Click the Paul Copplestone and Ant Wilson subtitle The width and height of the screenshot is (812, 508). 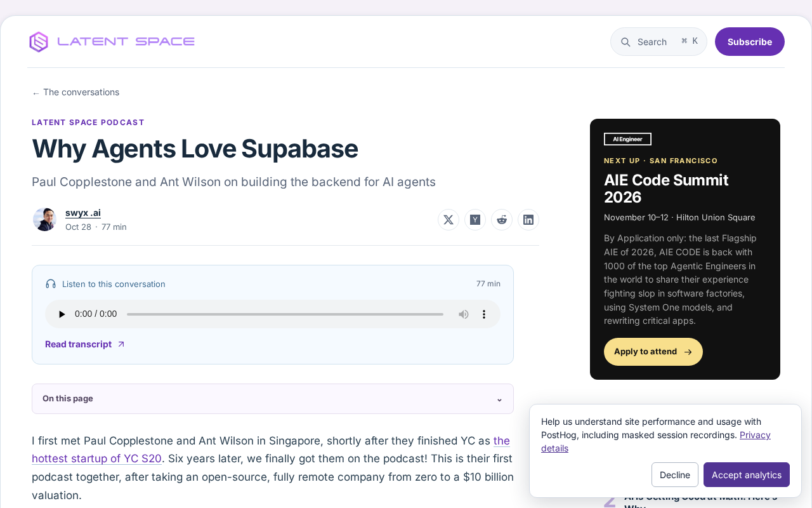tap(233, 182)
